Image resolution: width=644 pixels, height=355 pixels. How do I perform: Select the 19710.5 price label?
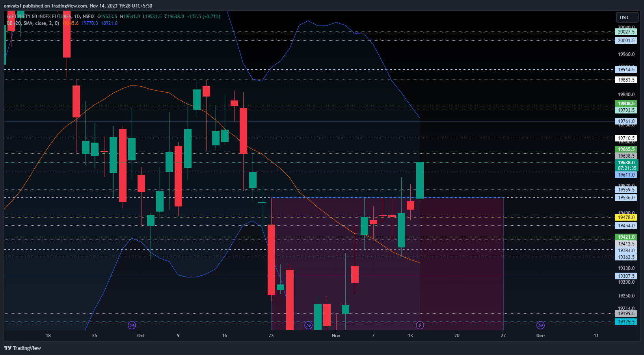tap(626, 138)
